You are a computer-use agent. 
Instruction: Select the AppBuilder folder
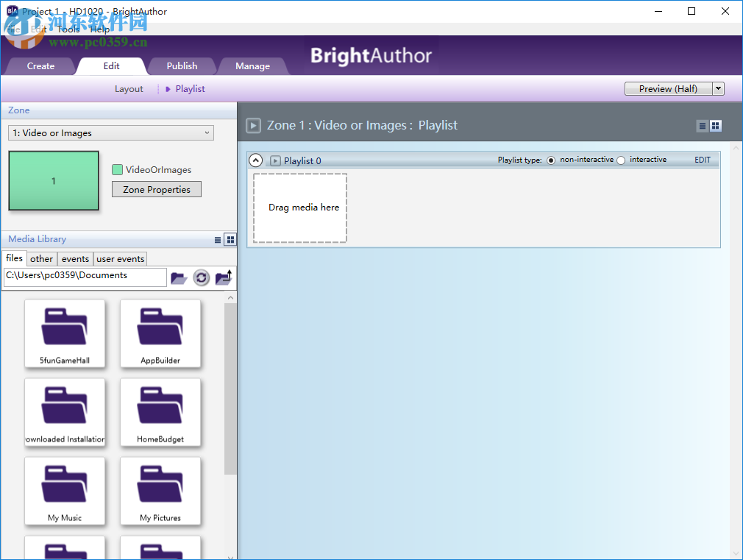click(x=160, y=333)
